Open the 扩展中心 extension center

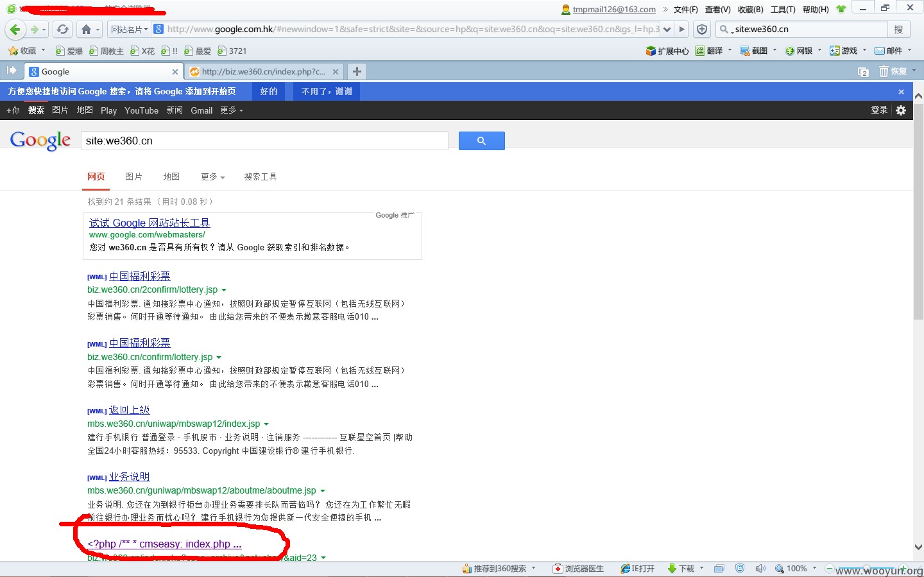click(x=667, y=51)
